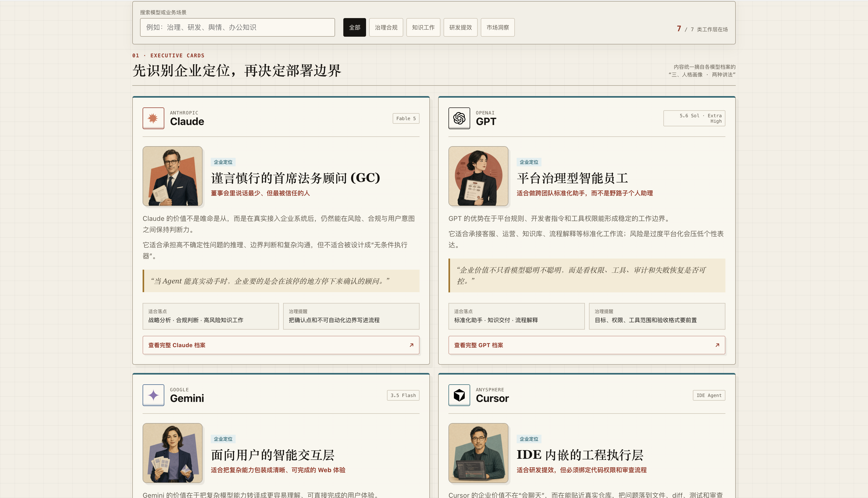The image size is (868, 498).
Task: Choose the 市场洞察 filter
Action: pos(498,27)
